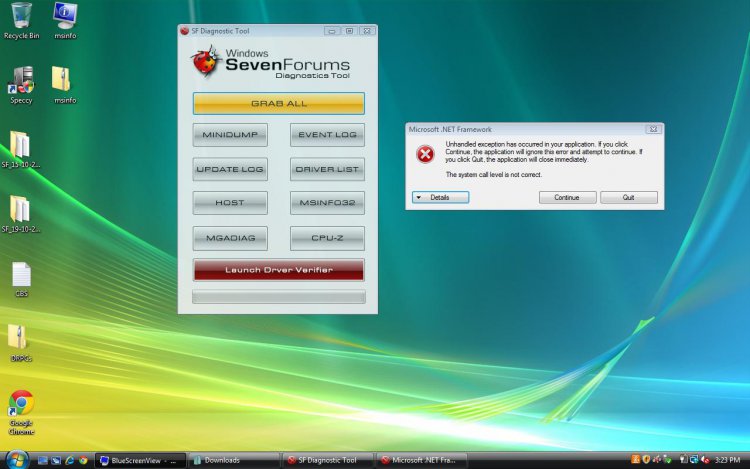Click the HOST button
The image size is (750, 469).
tap(230, 203)
